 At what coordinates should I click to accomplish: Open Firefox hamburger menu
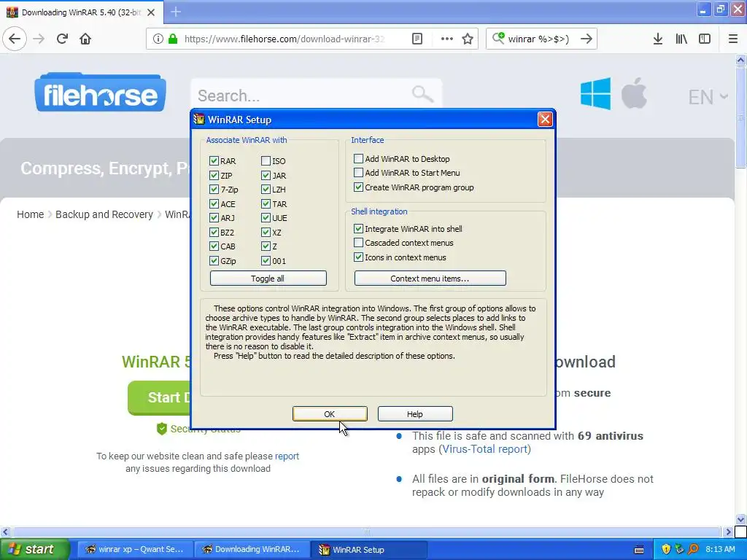733,39
